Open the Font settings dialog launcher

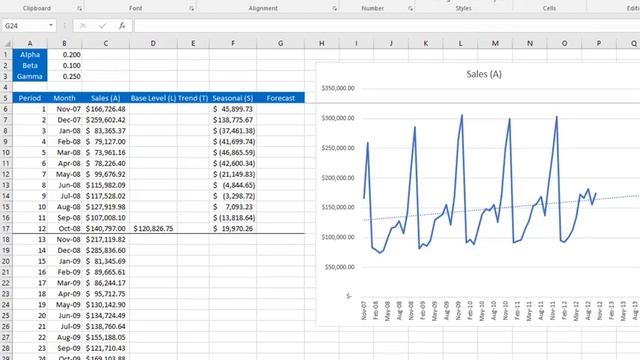pos(191,8)
